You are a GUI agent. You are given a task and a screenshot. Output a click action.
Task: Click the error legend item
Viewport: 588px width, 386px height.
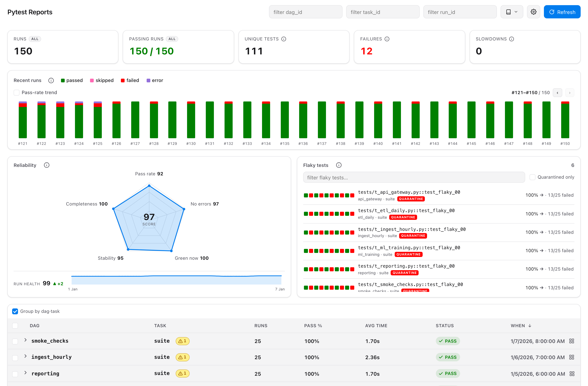pyautogui.click(x=155, y=81)
